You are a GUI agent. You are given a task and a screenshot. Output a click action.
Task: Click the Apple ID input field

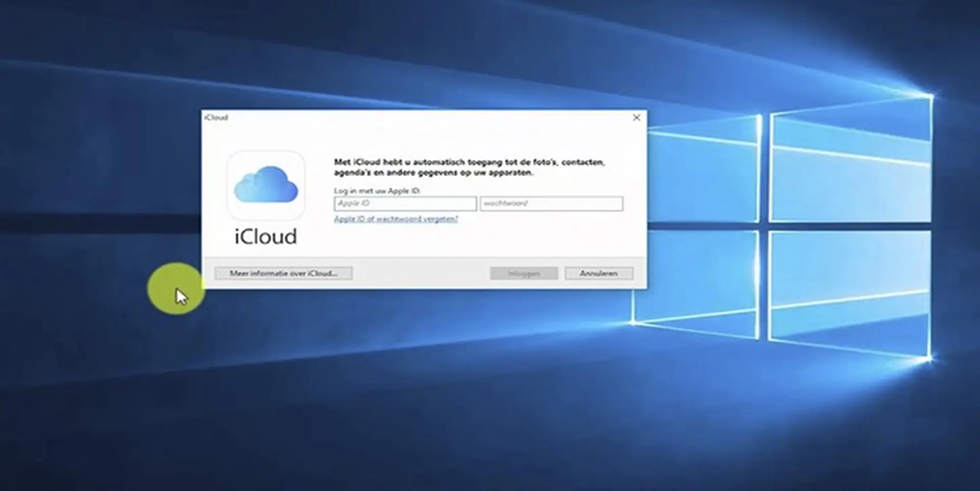pos(405,203)
